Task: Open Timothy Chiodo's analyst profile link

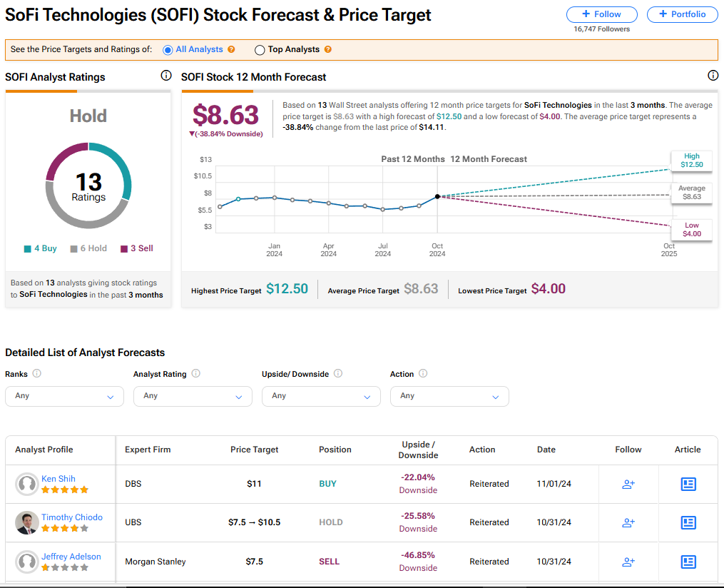Action: click(72, 517)
